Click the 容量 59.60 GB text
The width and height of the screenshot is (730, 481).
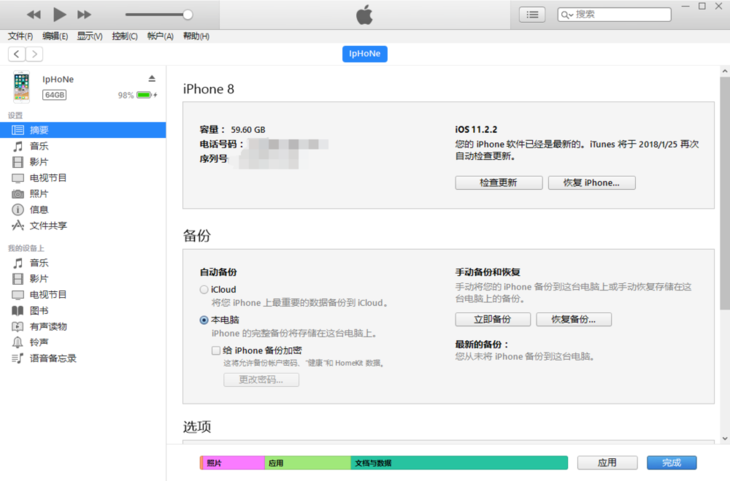[232, 129]
